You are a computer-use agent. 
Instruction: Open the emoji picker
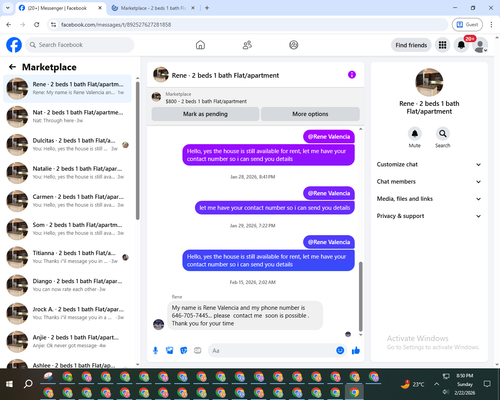pos(340,350)
